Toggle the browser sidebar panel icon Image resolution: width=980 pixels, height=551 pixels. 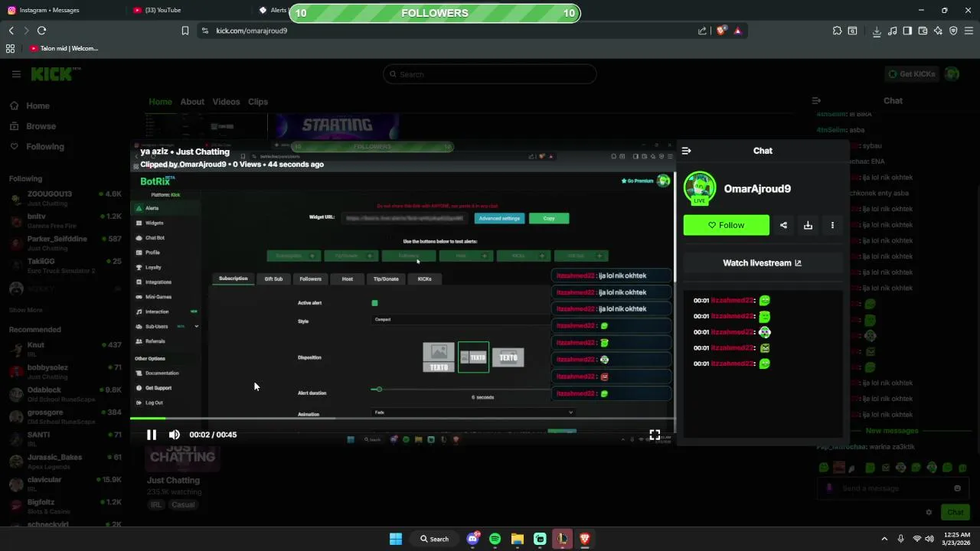[x=907, y=31]
